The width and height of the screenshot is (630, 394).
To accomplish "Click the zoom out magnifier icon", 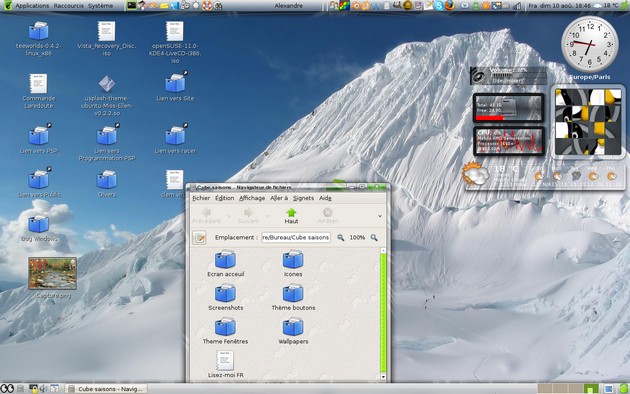I will point(341,237).
